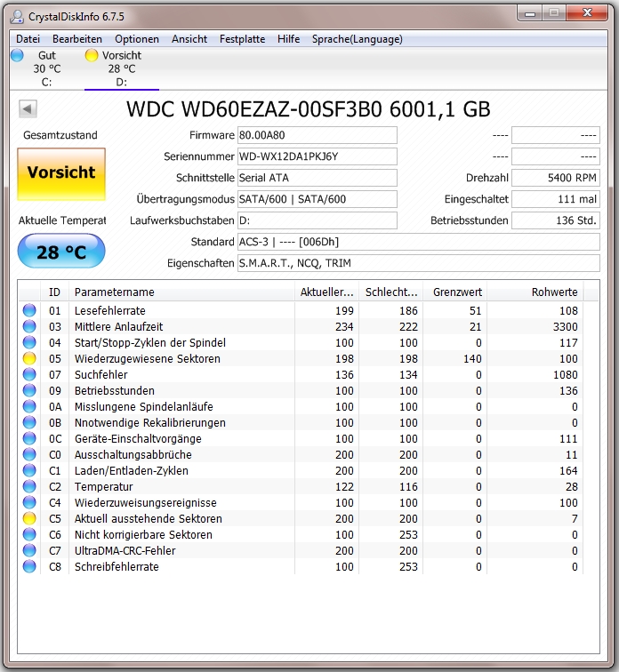The image size is (619, 672).
Task: Click status icon for Nicht korrigierbare Sektoren
Action: point(29,534)
